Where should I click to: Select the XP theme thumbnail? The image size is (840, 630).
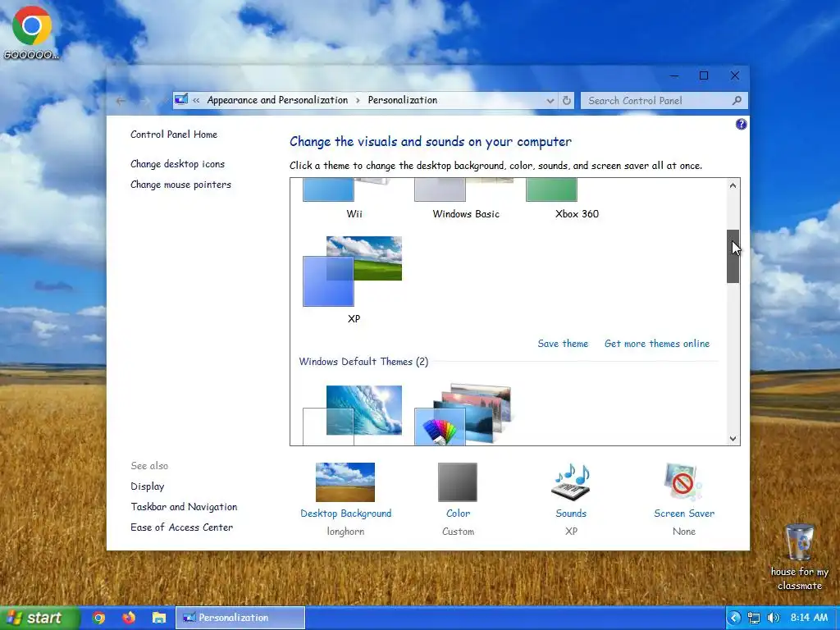pyautogui.click(x=353, y=272)
